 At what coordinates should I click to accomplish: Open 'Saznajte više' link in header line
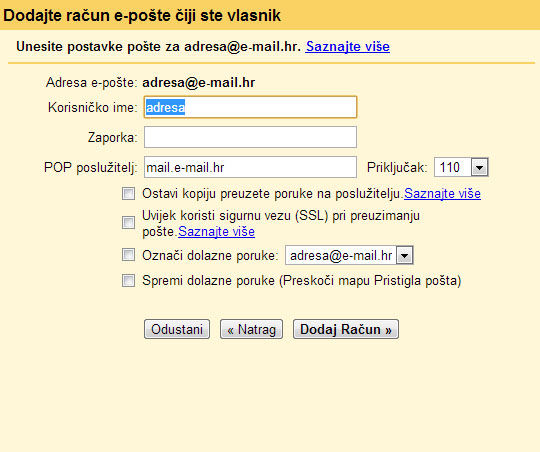click(347, 47)
